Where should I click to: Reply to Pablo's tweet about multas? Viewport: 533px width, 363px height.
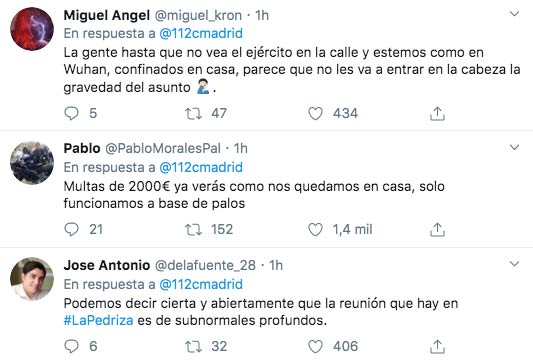pyautogui.click(x=71, y=229)
